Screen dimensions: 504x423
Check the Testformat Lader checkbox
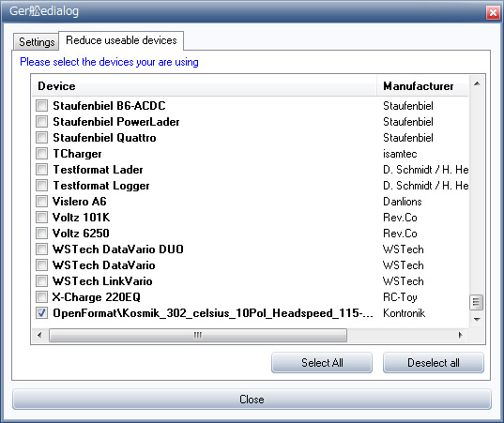[42, 169]
